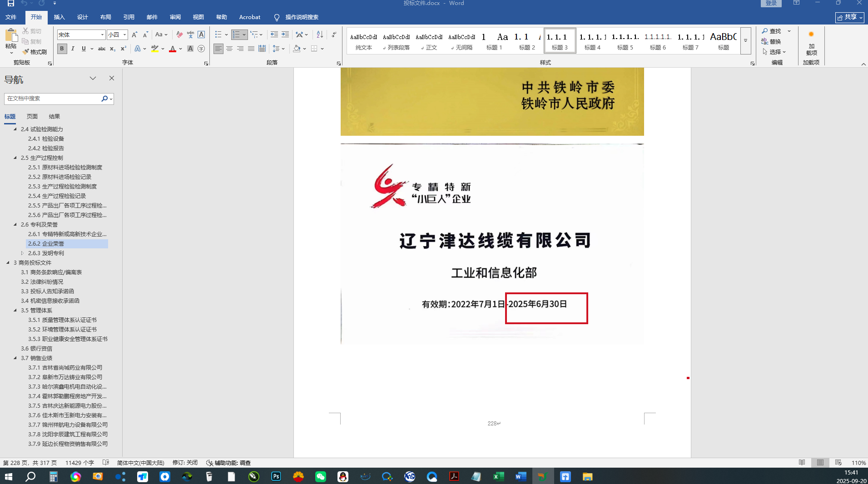Toggle Italic formatting
This screenshot has width=868, height=484.
pyautogui.click(x=73, y=49)
